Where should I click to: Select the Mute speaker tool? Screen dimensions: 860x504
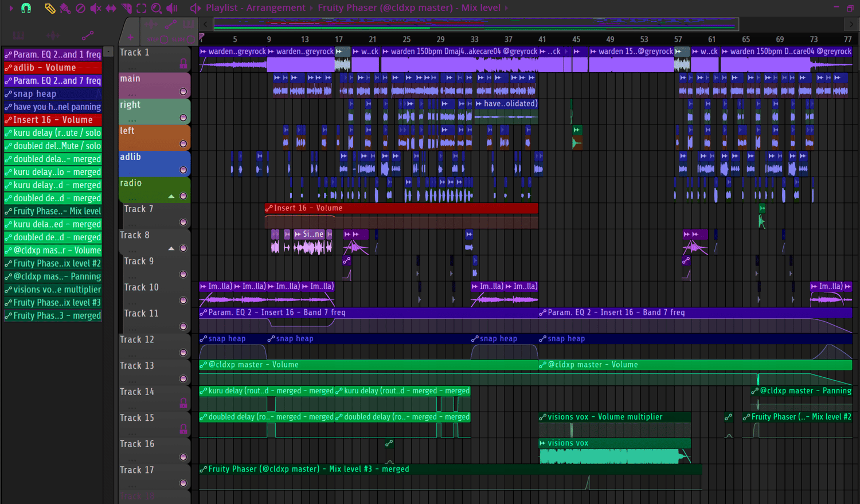[96, 8]
